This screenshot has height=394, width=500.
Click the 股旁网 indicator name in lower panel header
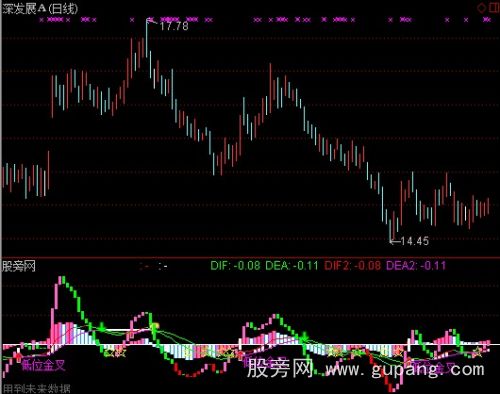(x=19, y=266)
